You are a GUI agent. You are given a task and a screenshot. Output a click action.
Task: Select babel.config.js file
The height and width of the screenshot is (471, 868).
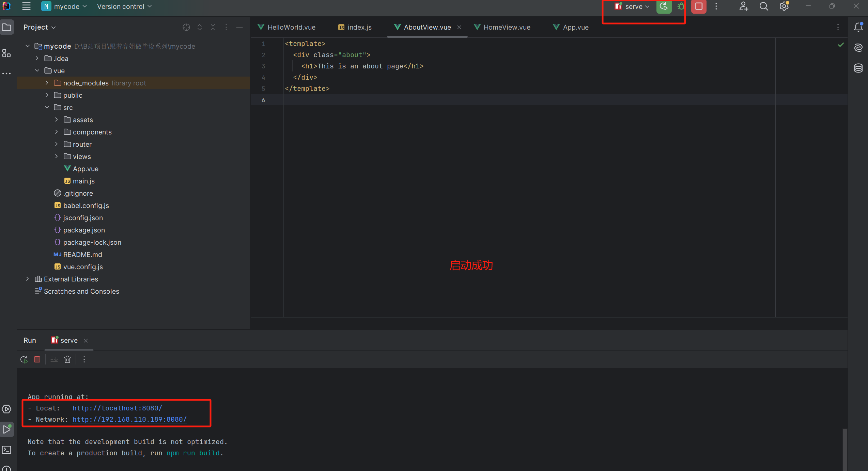pos(81,206)
